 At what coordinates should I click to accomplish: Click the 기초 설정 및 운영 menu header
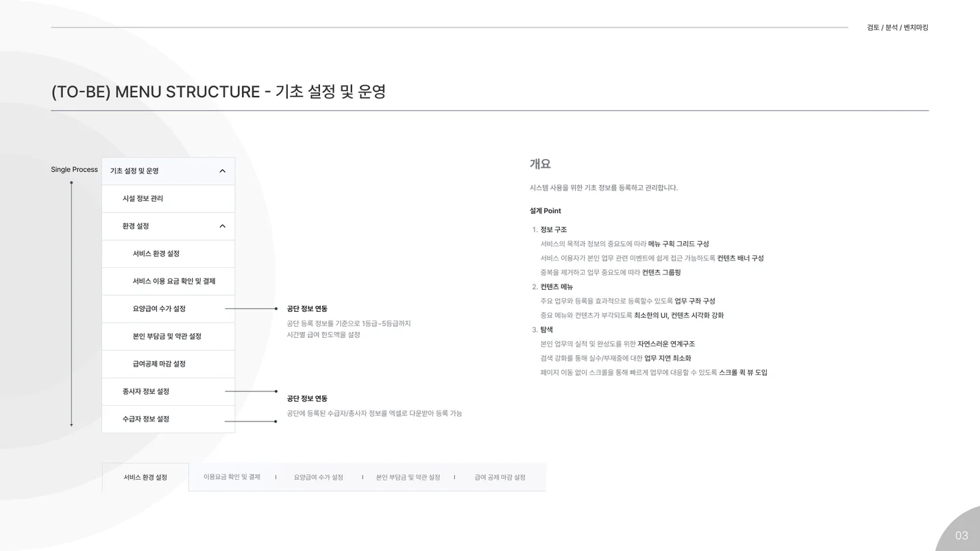click(168, 171)
